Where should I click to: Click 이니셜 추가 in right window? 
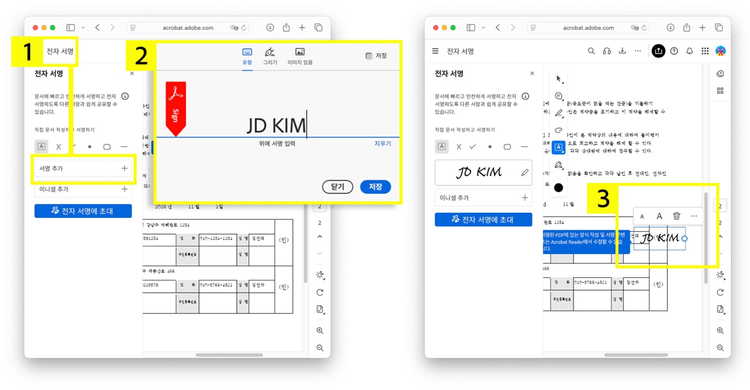483,198
